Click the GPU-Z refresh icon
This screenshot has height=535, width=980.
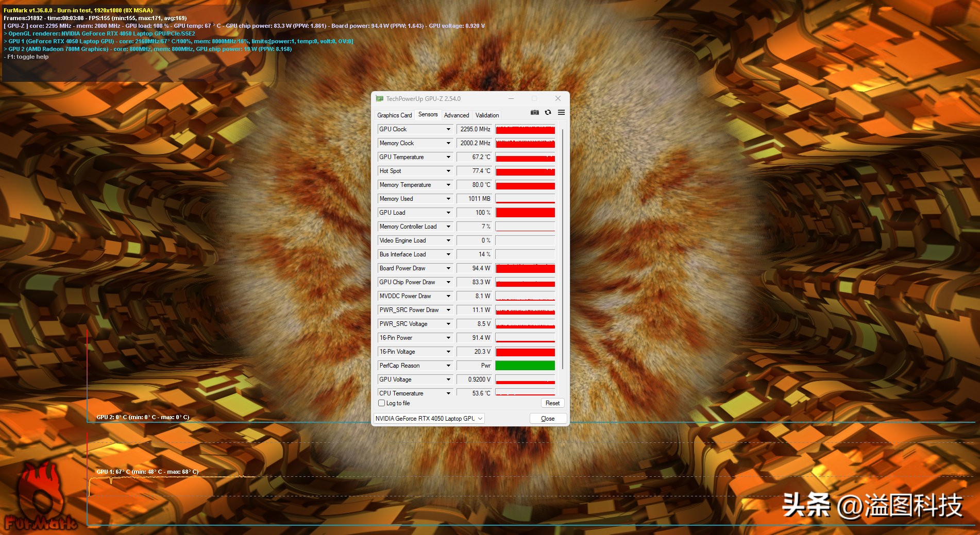(548, 112)
